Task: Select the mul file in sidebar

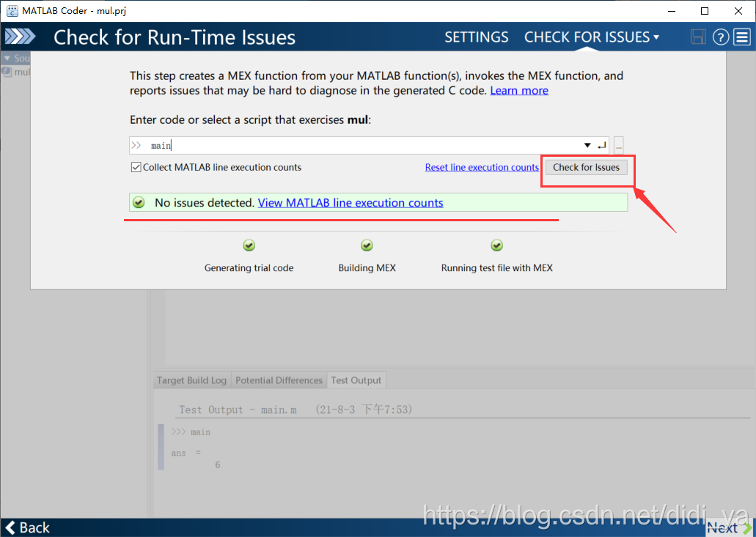Action: coord(16,72)
